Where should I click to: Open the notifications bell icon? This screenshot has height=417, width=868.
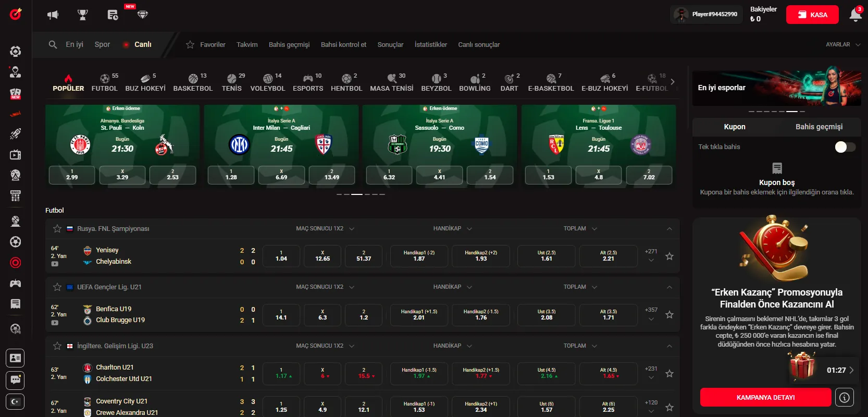coord(855,15)
